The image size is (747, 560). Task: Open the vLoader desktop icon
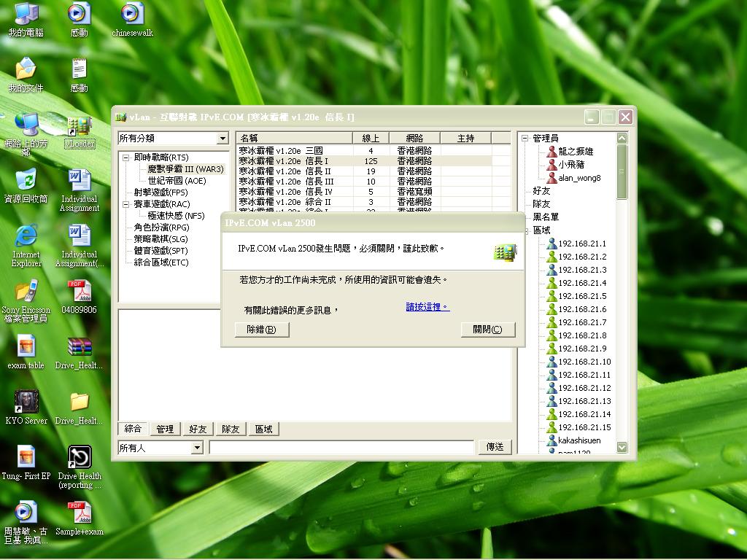(79, 125)
